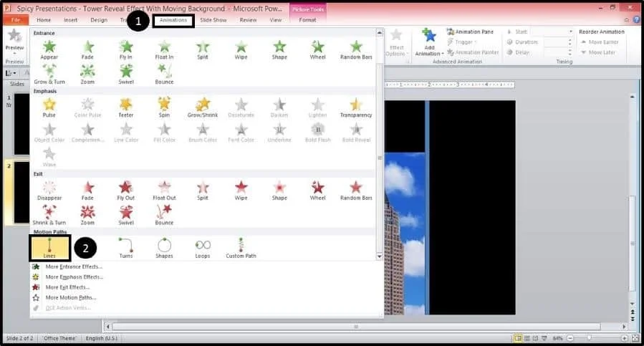Select Bounce entrance animation
This screenshot has height=346, width=644.
pyautogui.click(x=164, y=75)
